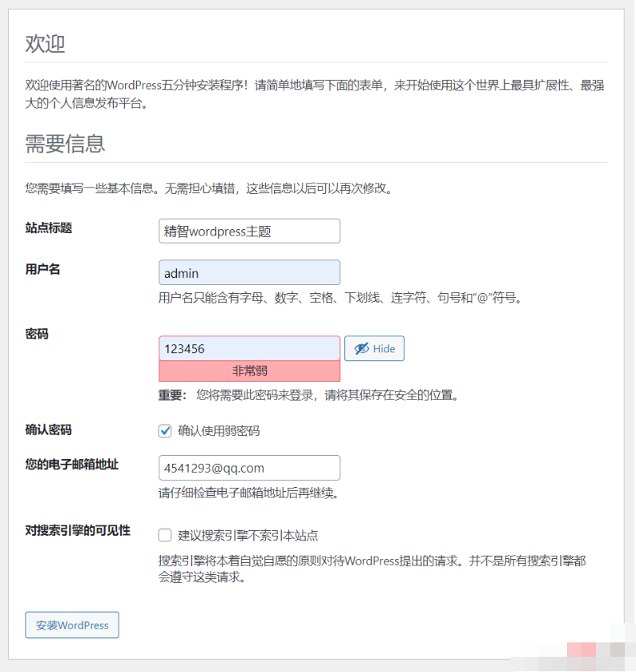Click the 密码 form label

point(37,334)
